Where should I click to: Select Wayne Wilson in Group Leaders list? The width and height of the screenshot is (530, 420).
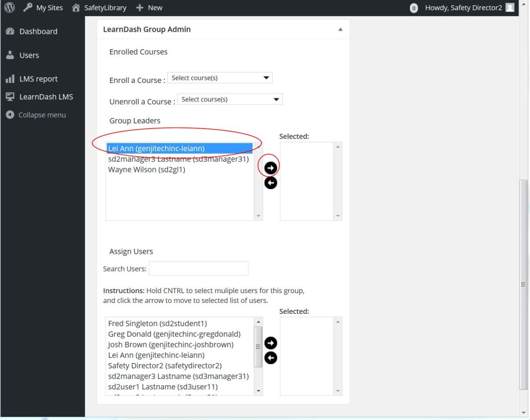click(x=146, y=170)
